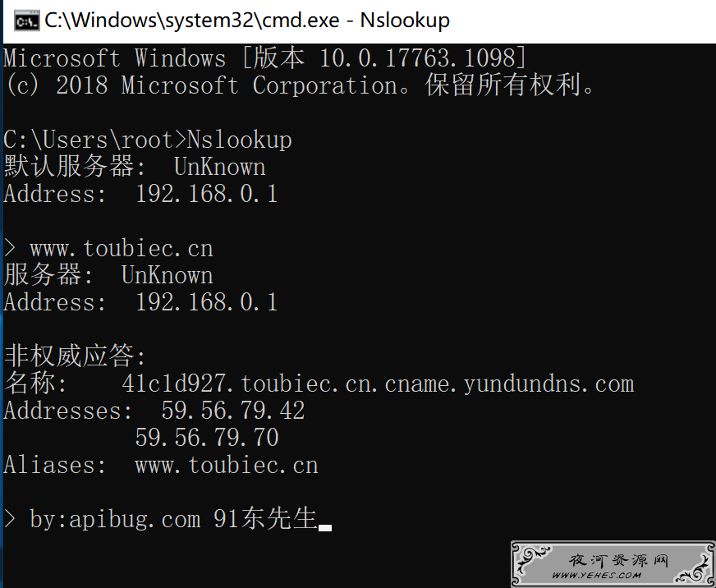Click the second 'Address: 192.168.0.1' line under 服务器
Viewport: 716px width, 588px height.
tap(140, 302)
